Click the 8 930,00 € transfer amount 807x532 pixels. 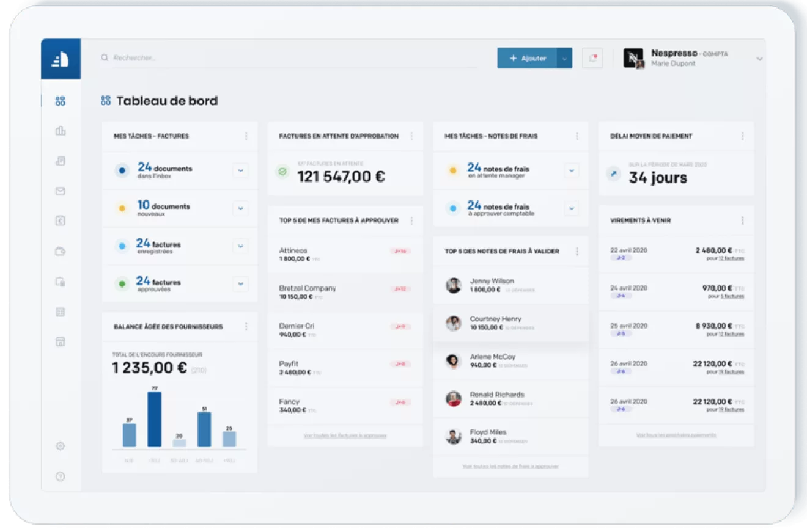(713, 326)
